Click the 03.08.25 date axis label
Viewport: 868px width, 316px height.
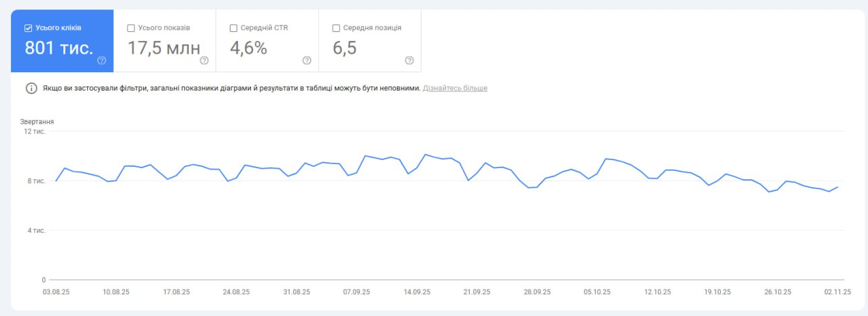pyautogui.click(x=56, y=291)
